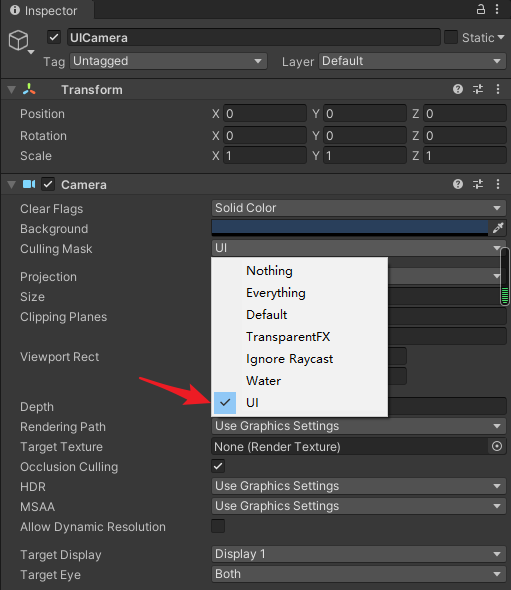Image resolution: width=511 pixels, height=590 pixels.
Task: Click the Scale Z field
Action: [465, 155]
